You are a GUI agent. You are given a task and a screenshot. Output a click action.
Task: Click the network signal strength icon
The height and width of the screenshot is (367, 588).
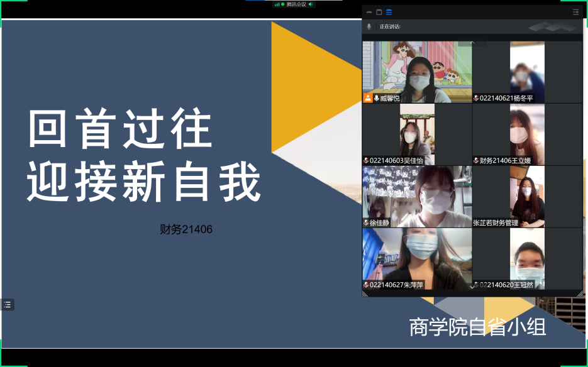pos(277,4)
